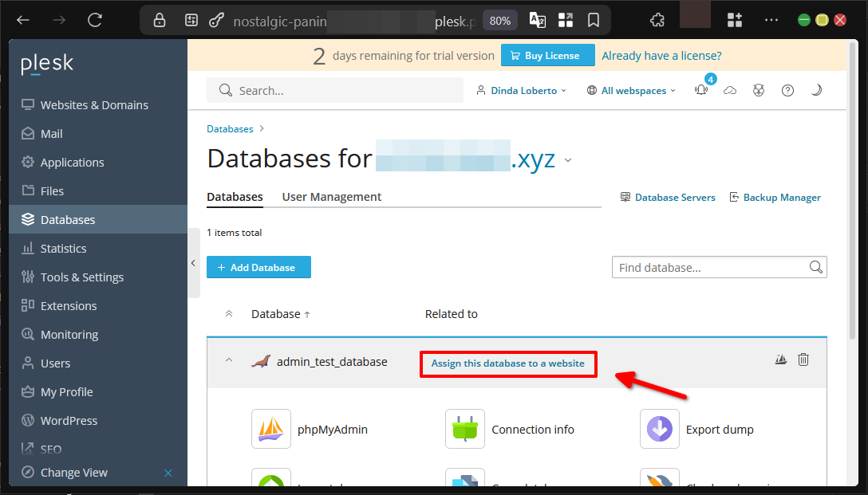
Task: Expand the All webspaces dropdown
Action: tap(631, 90)
